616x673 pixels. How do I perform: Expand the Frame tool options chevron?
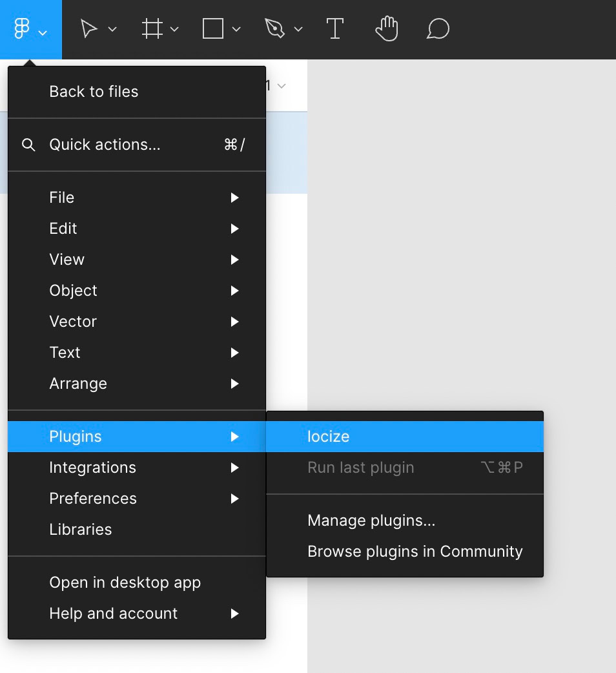click(x=174, y=30)
